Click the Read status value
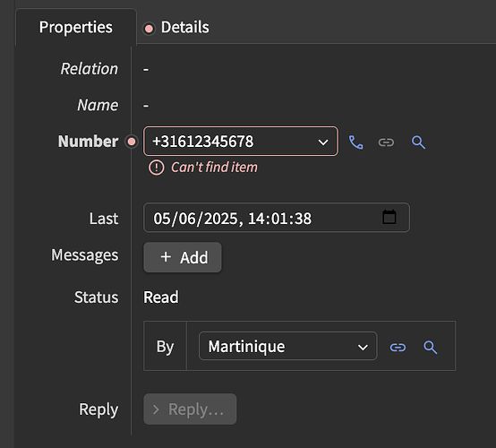 160,297
